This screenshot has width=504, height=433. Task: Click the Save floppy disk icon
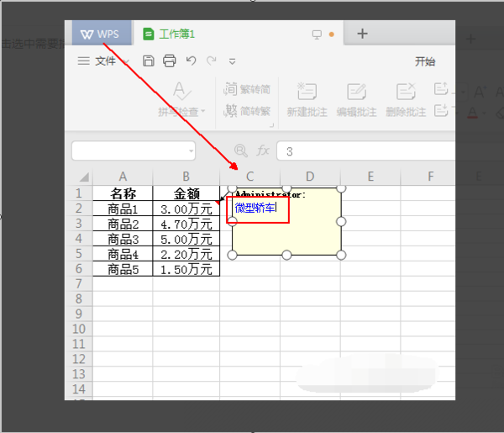(x=148, y=61)
